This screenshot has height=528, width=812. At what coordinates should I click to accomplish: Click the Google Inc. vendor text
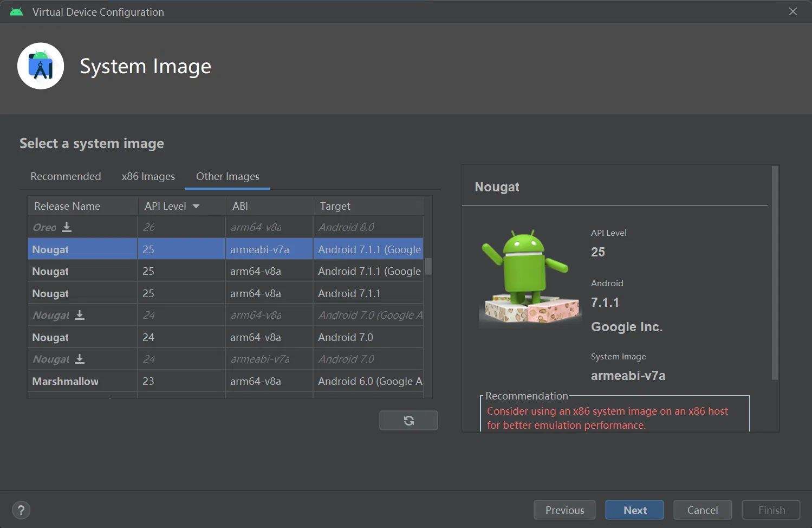tap(627, 327)
